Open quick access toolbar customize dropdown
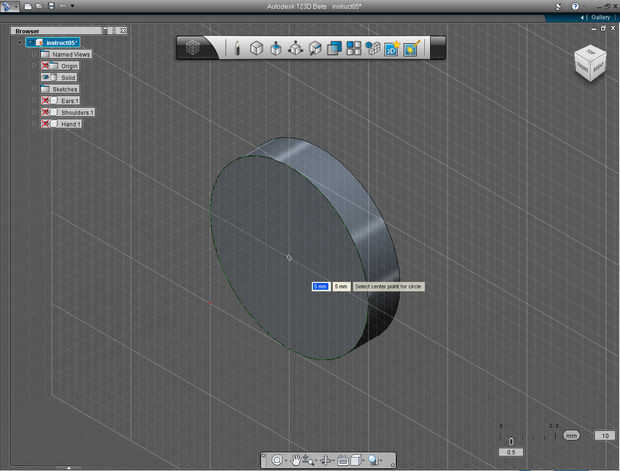Screen dimensions: 620x471 tap(72, 6)
